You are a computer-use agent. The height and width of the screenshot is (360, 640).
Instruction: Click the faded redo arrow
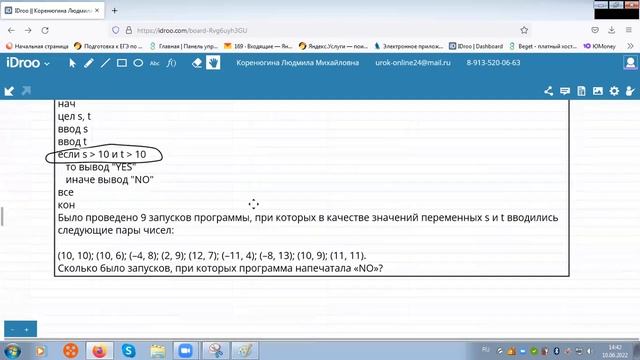tap(26, 91)
